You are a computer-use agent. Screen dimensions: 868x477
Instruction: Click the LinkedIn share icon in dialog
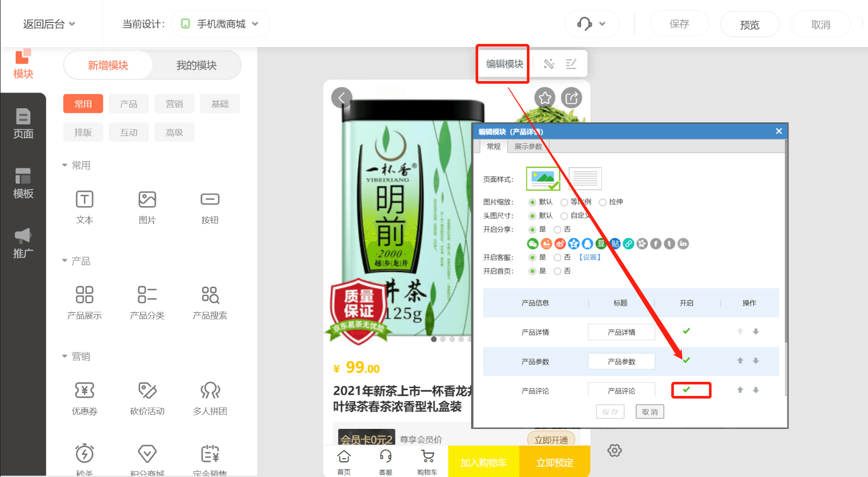tap(683, 244)
